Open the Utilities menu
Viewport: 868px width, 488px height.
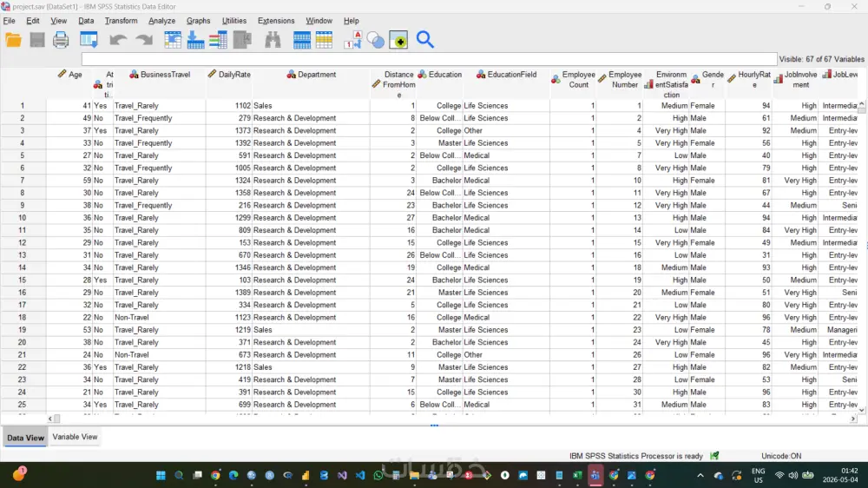(x=234, y=21)
